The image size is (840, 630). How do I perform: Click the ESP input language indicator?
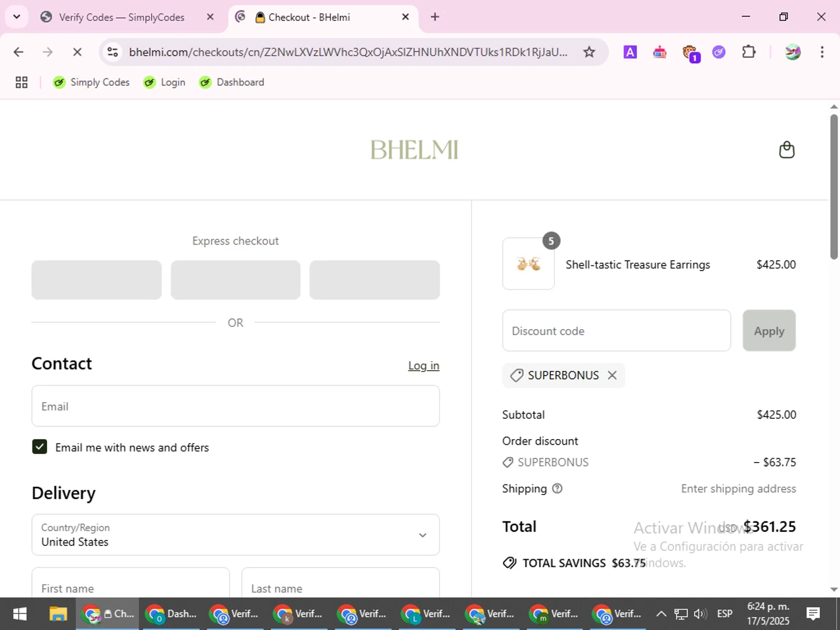coord(725,614)
